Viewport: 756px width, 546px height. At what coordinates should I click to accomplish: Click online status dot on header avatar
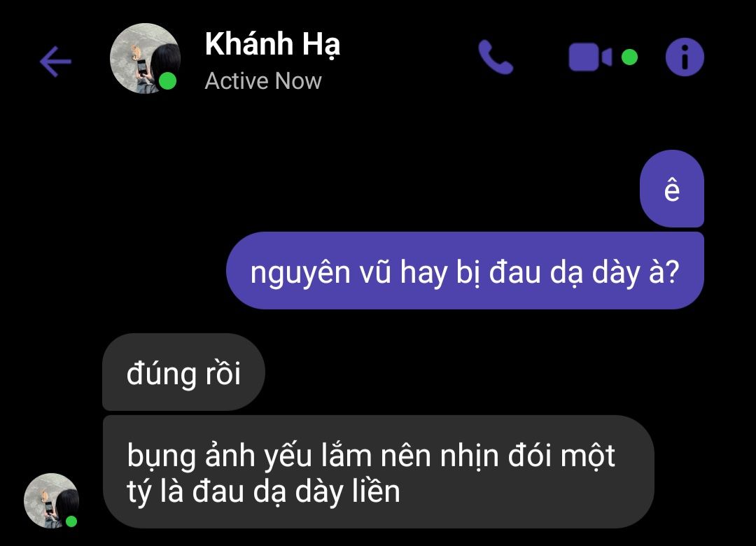click(x=167, y=81)
